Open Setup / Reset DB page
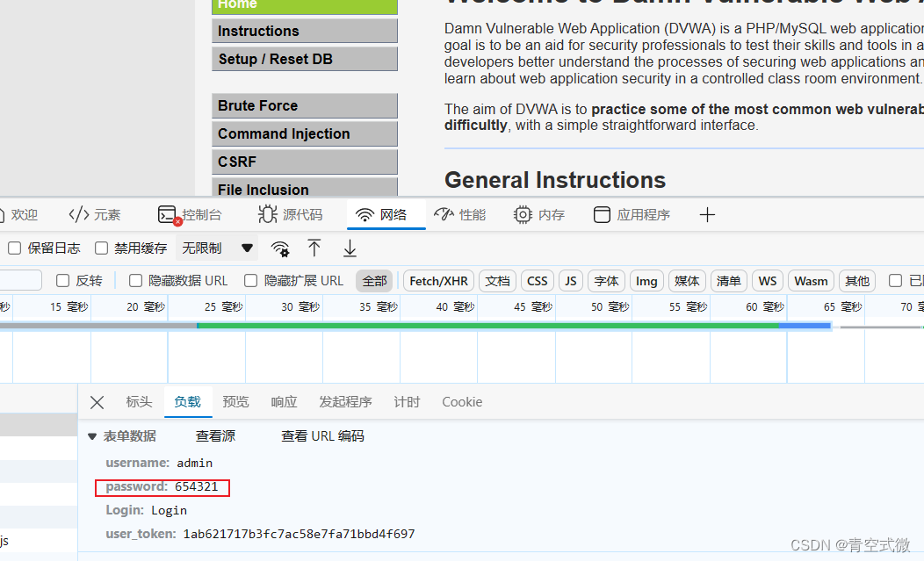This screenshot has width=924, height=561. click(x=305, y=59)
